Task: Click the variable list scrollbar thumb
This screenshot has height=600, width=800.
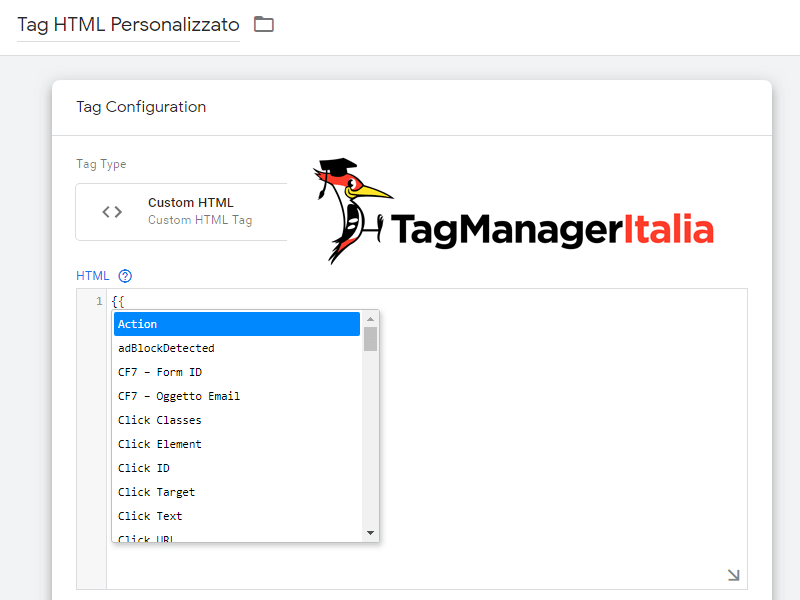Action: coord(370,339)
